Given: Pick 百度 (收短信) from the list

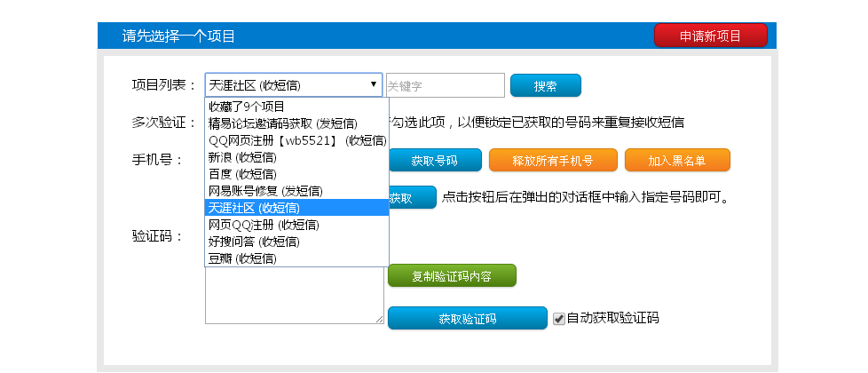Looking at the screenshot, I should click(296, 174).
